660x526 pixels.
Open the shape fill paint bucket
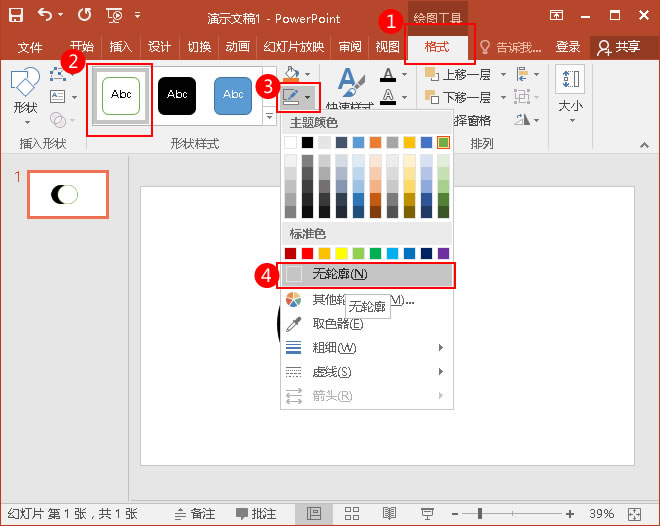(292, 75)
